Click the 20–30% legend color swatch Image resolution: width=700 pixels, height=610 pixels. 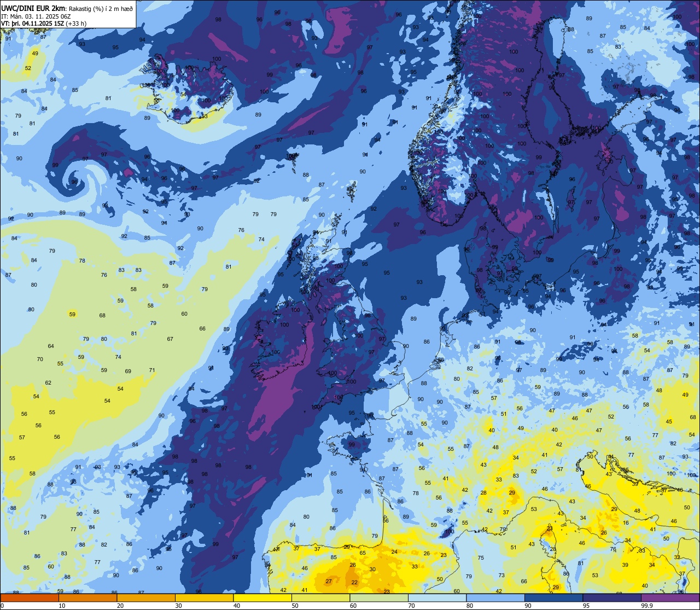pyautogui.click(x=146, y=597)
